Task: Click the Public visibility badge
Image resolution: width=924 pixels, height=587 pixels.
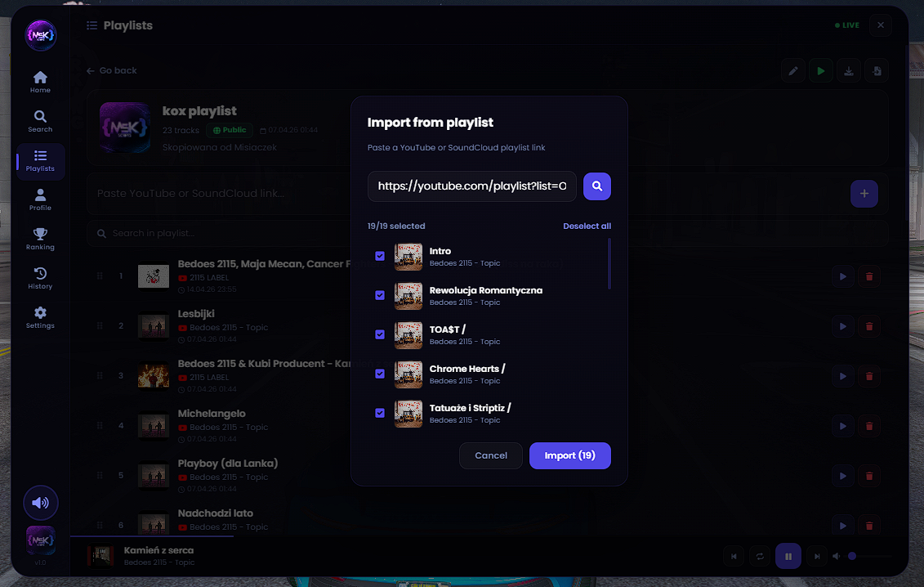Action: [230, 130]
